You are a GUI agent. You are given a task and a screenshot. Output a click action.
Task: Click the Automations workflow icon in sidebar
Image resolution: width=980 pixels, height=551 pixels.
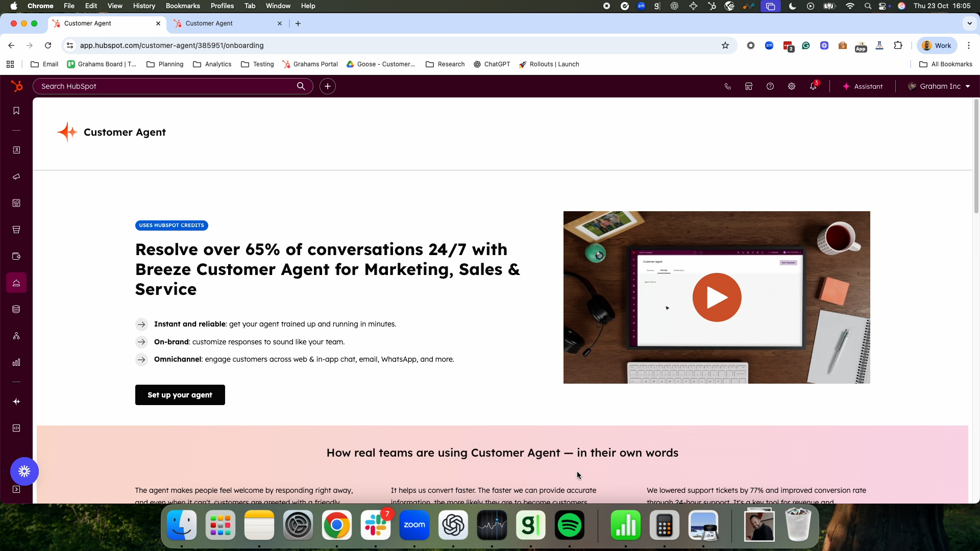16,336
